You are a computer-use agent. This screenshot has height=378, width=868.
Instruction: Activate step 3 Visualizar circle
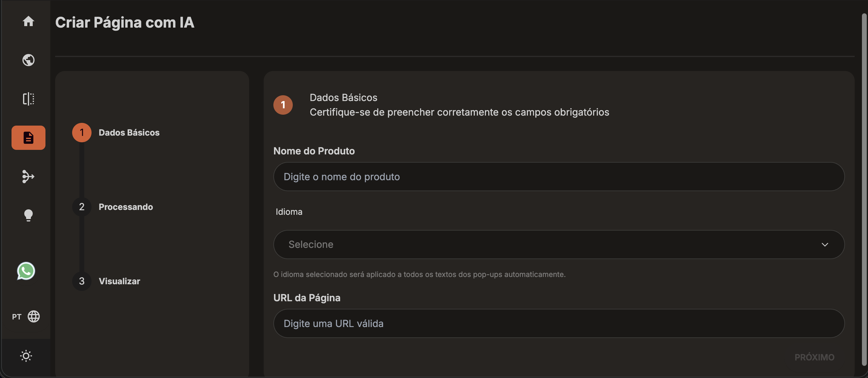pyautogui.click(x=81, y=282)
